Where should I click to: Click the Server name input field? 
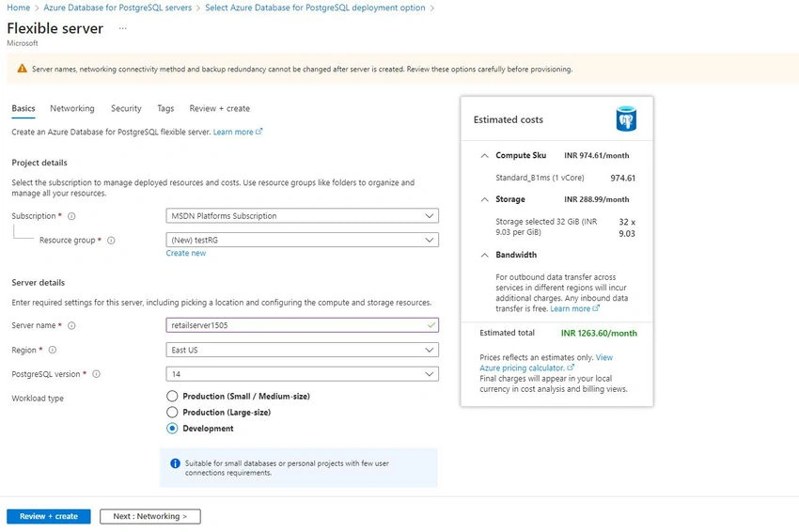point(302,325)
